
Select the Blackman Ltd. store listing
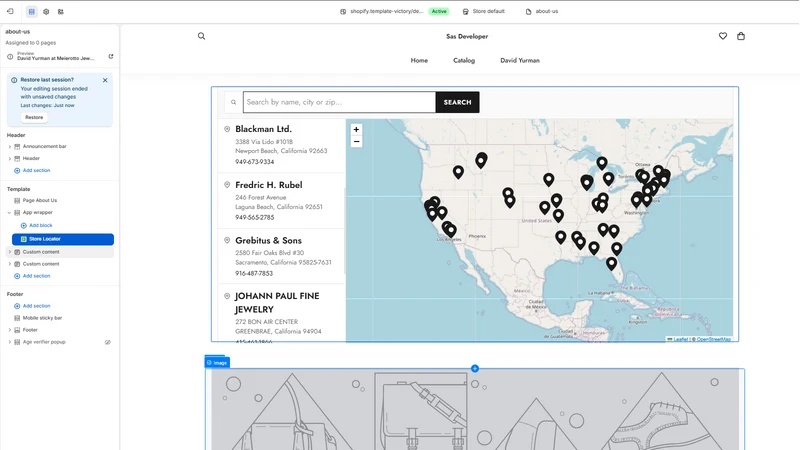[x=282, y=145]
